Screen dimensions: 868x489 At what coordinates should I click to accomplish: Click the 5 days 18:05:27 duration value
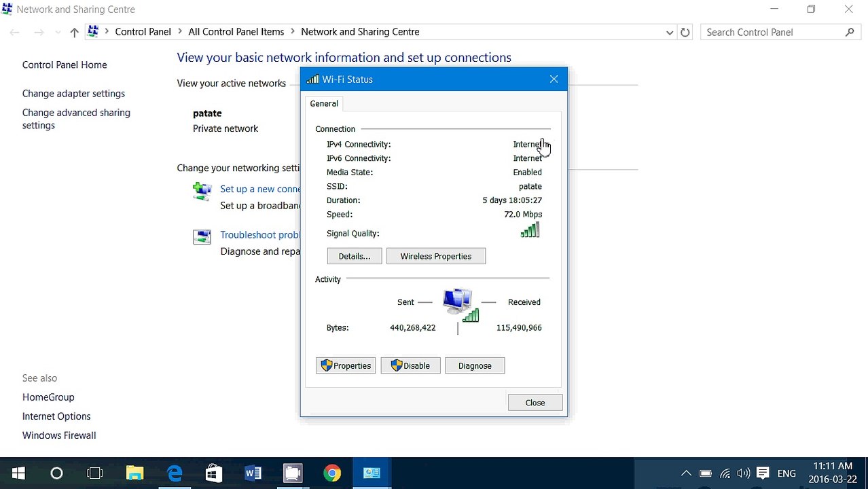point(512,200)
